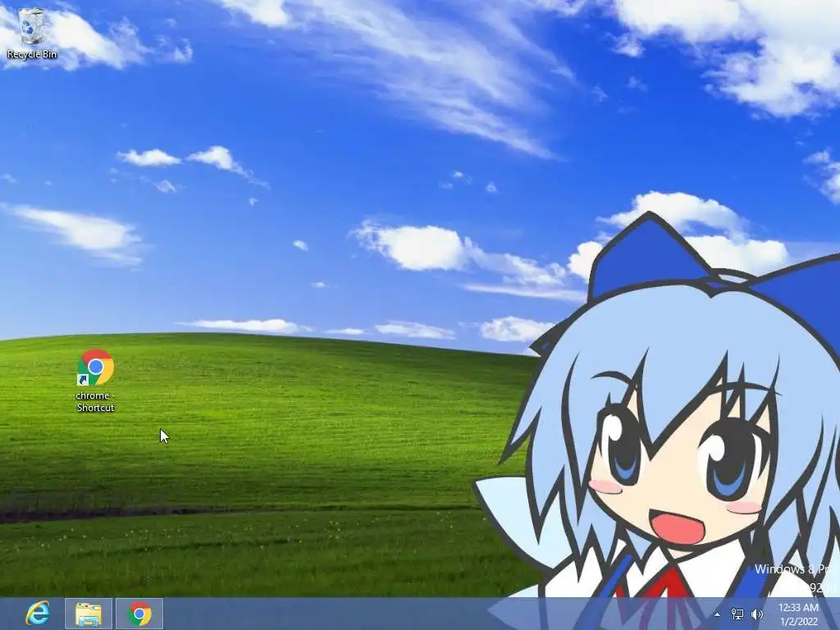Show hidden icons in the system tray

tap(717, 614)
